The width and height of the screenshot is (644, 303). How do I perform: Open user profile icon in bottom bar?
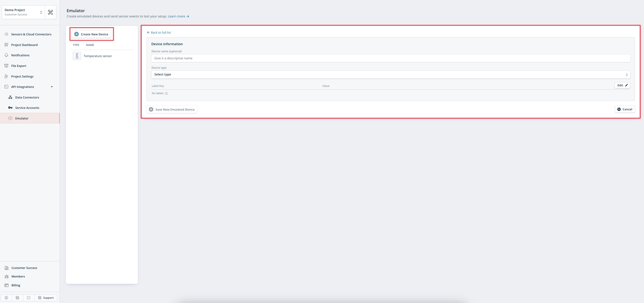(x=6, y=298)
